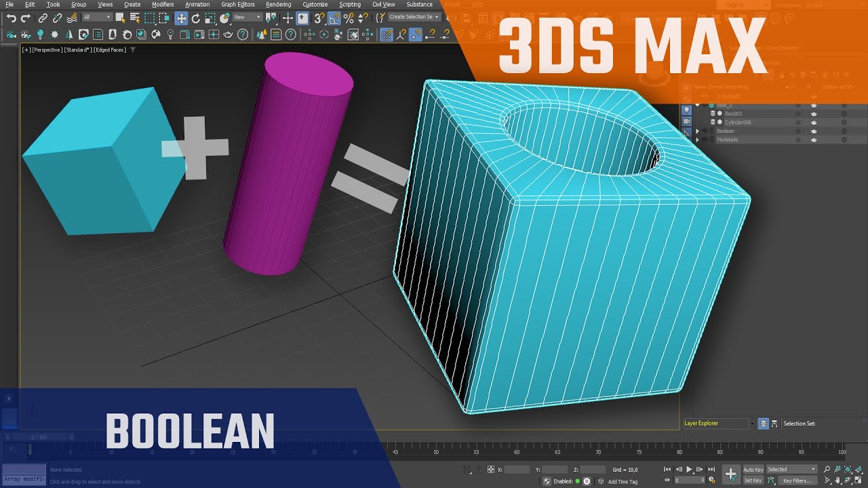Toggle the Auto Key button
Viewport: 868px width, 488px height.
[x=753, y=469]
